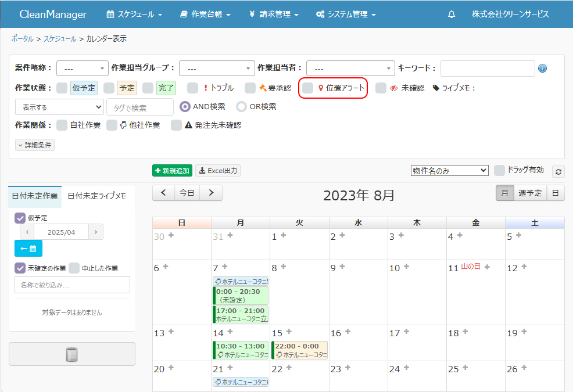Go to previous month with left chevron
Screen dimensions: 573x392
(x=163, y=193)
